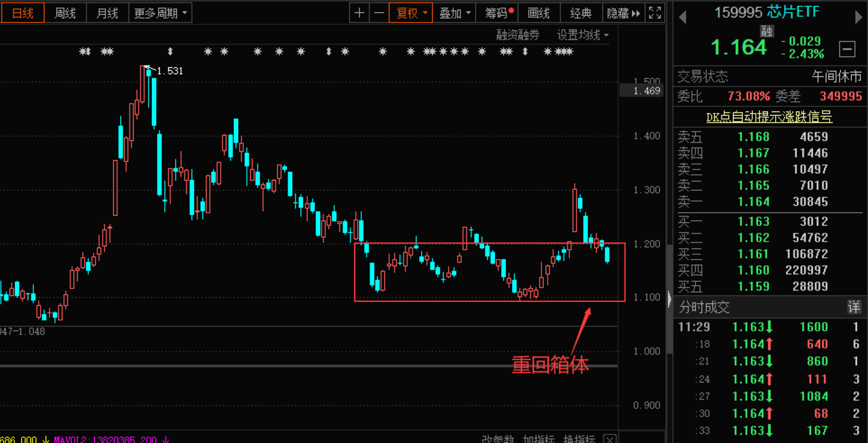Click 委比 value 73.08%

(x=749, y=96)
